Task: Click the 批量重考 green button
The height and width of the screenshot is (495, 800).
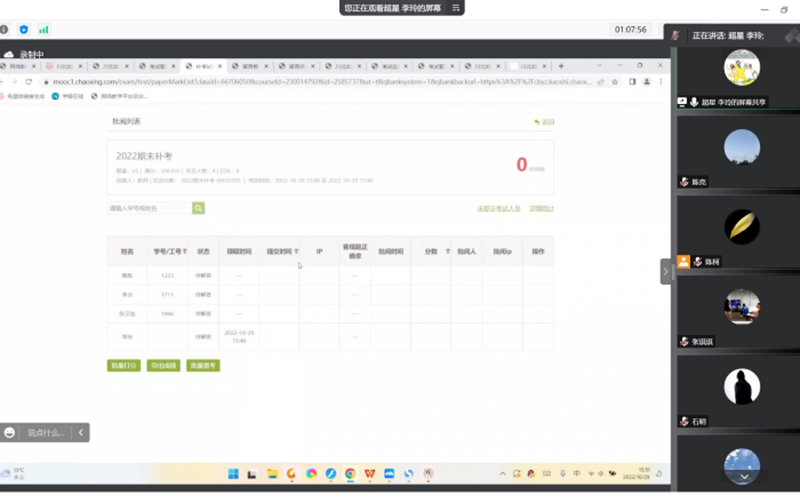Action: click(203, 365)
